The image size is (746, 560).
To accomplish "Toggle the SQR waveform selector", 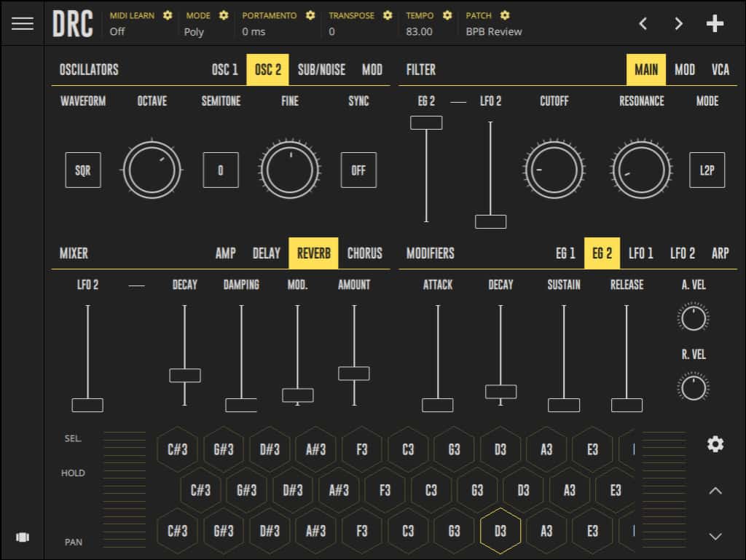I will pos(83,170).
